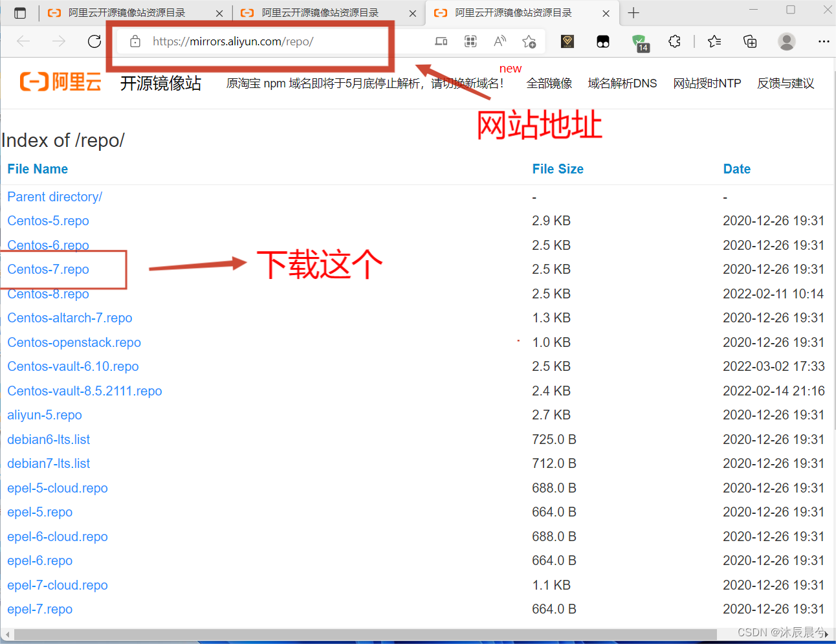Open the device view icon in address bar

point(441,41)
